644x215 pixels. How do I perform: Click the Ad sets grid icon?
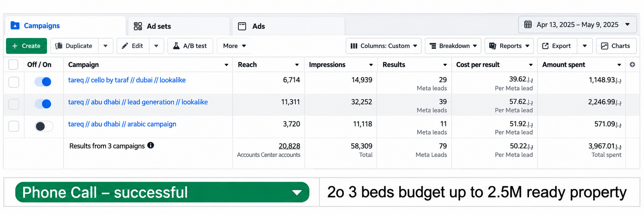[138, 26]
